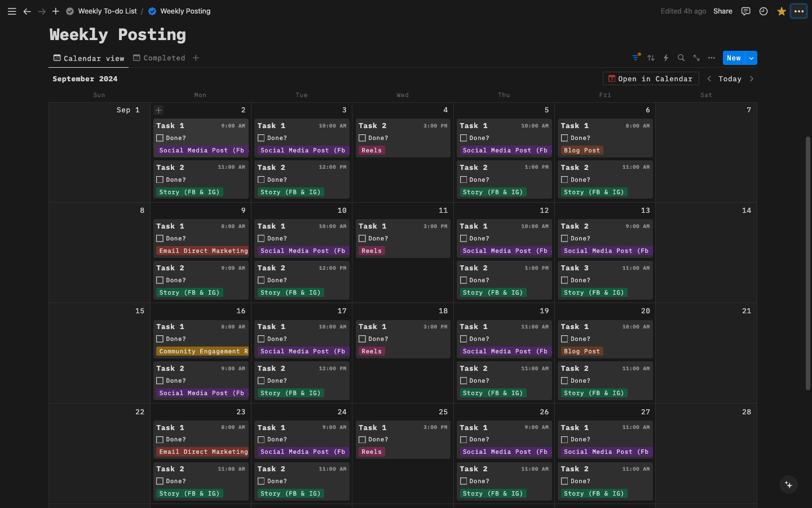Click the search icon in view toolbar
812x508 pixels.
[681, 58]
